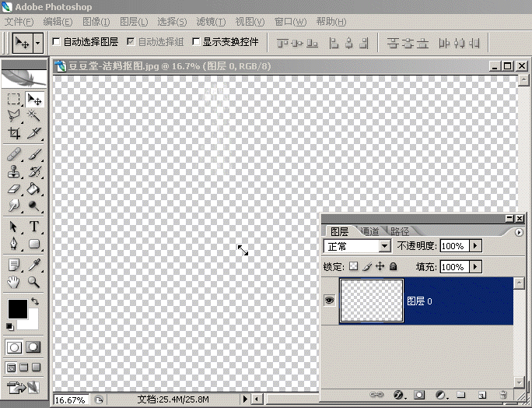532x408 pixels.
Task: Enable 自动选择图层 checkbox
Action: (57, 42)
